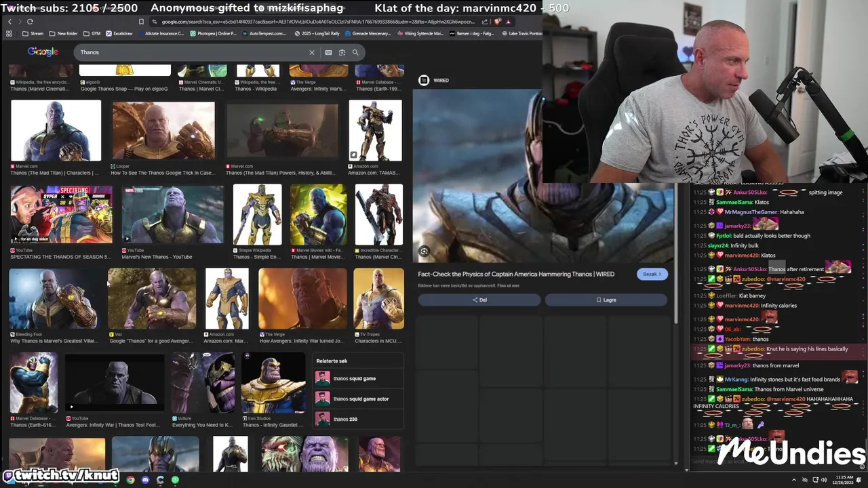Reload the Google search page
868x488 pixels.
(30, 22)
